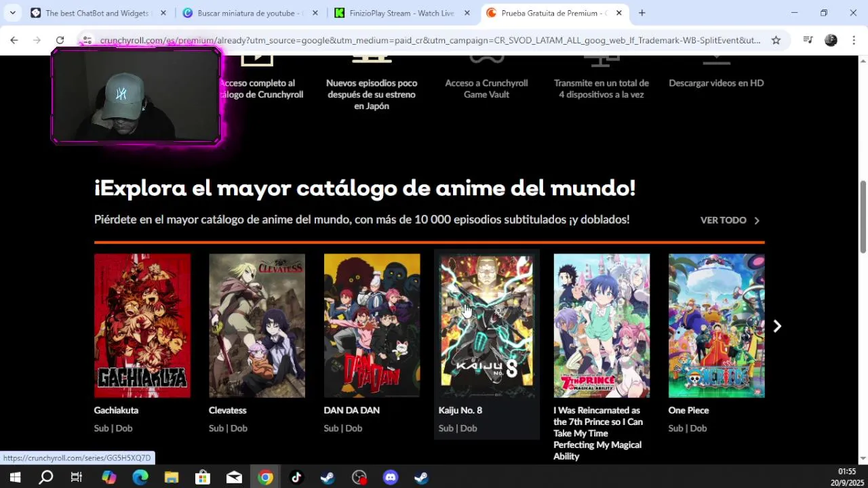Click the Clevatess title link

click(228, 410)
